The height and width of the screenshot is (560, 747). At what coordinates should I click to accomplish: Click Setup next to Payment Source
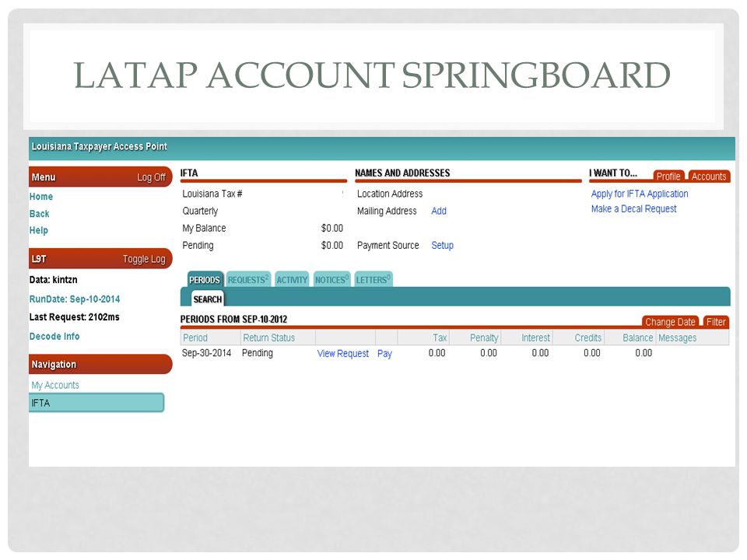coord(442,245)
